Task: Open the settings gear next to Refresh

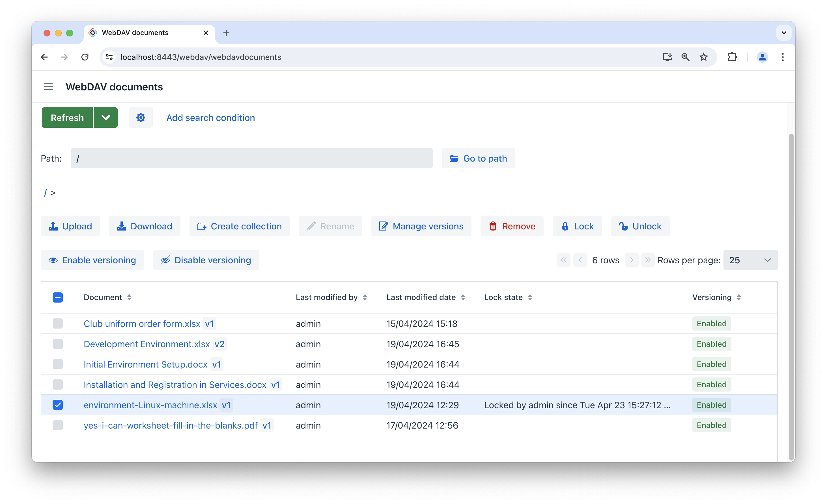Action: pos(141,117)
